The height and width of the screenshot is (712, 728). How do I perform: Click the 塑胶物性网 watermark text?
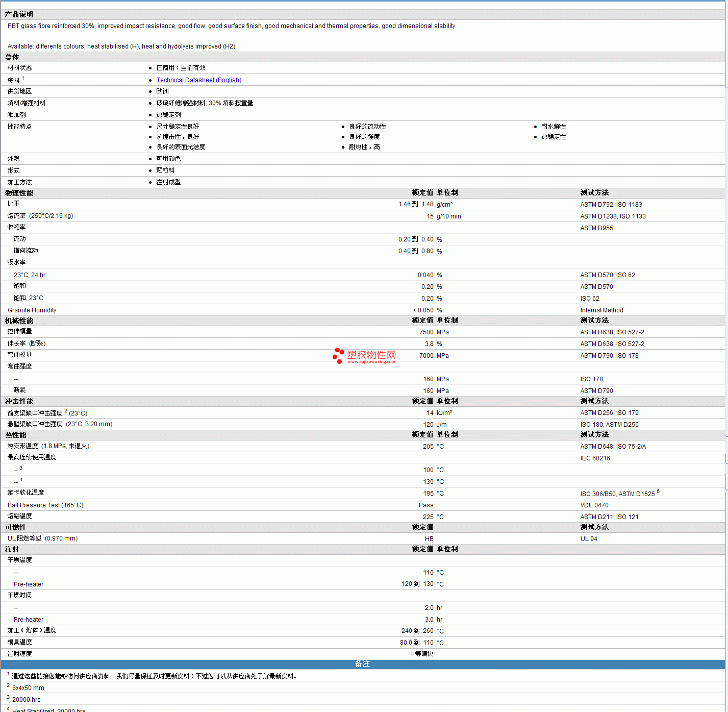(371, 355)
